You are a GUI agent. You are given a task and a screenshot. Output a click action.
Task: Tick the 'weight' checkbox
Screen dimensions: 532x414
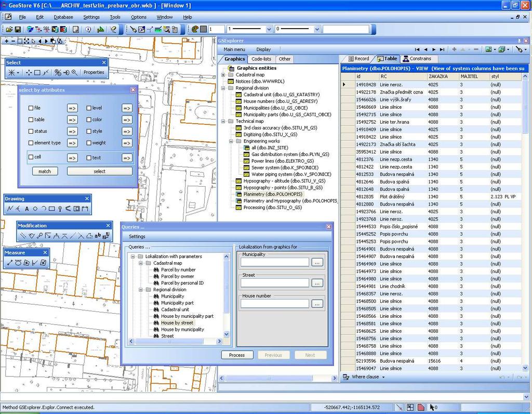(89, 143)
